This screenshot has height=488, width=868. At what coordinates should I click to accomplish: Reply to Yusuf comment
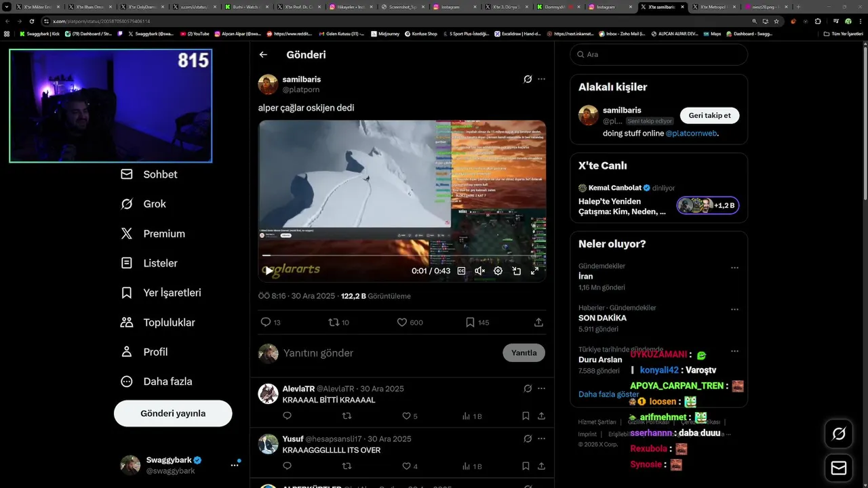tap(287, 466)
